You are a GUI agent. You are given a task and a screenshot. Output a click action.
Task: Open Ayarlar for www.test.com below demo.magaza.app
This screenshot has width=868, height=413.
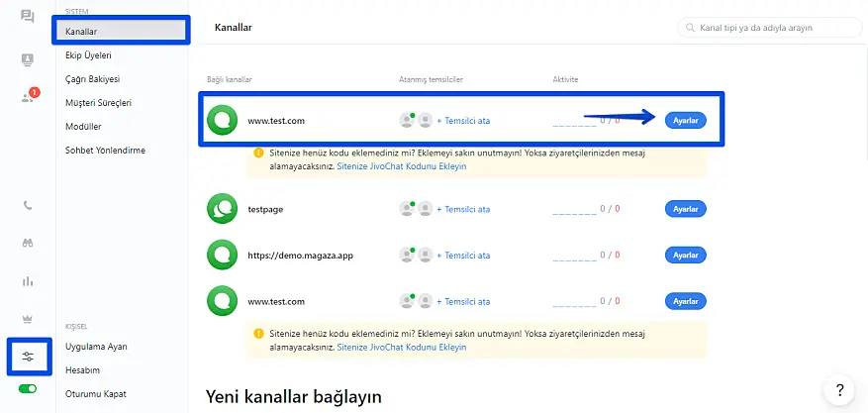pyautogui.click(x=685, y=302)
